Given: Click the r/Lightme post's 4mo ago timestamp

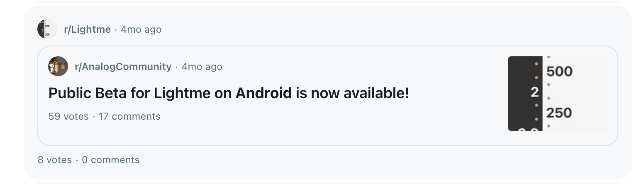Looking at the screenshot, I should click(x=141, y=29).
